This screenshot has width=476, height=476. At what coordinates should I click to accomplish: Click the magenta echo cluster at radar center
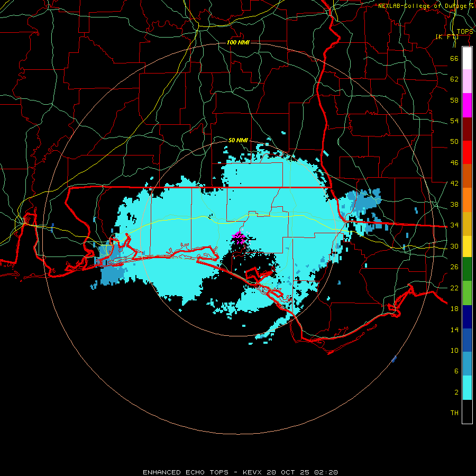(239, 237)
